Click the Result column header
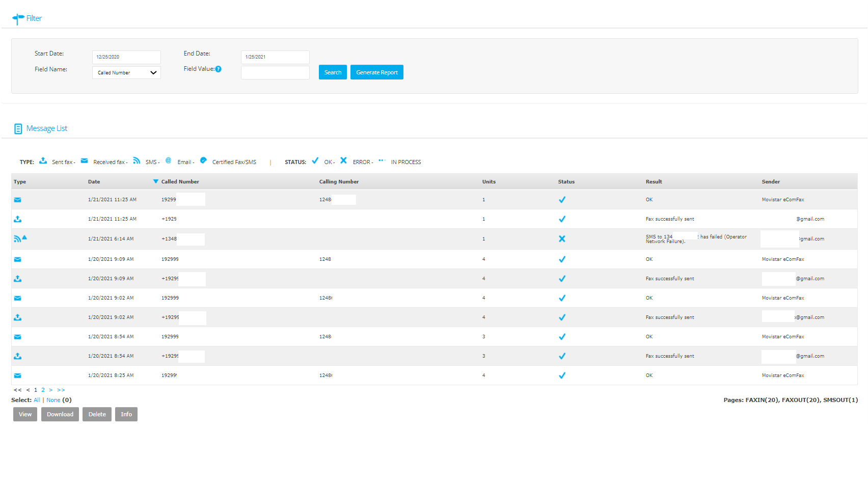 654,182
